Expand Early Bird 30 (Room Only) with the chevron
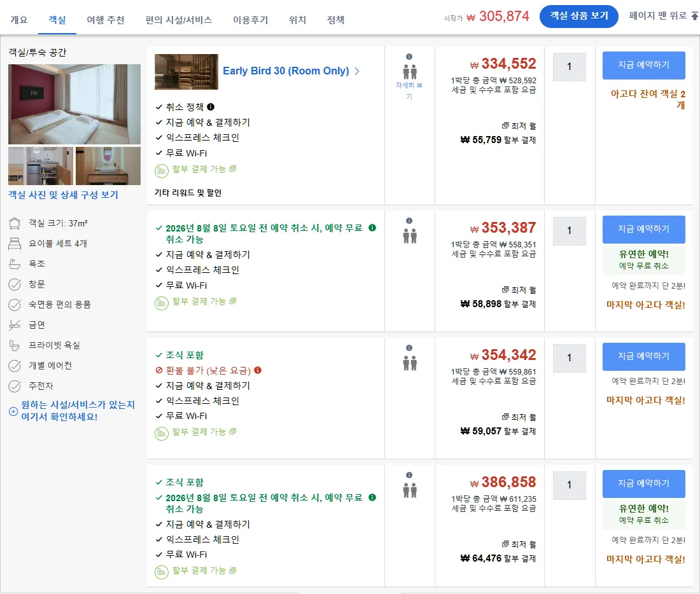Viewport: 700px width, 594px height. click(x=357, y=71)
